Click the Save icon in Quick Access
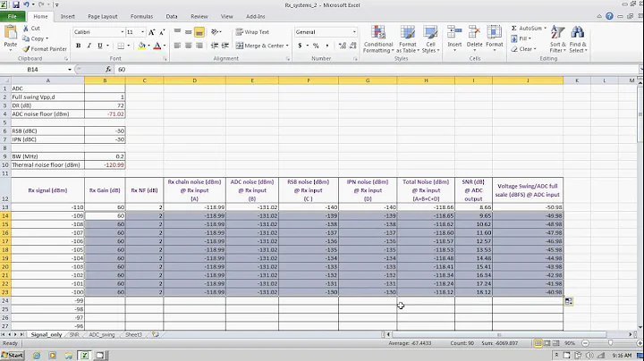This screenshot has height=361, width=644. pyautogui.click(x=16, y=5)
